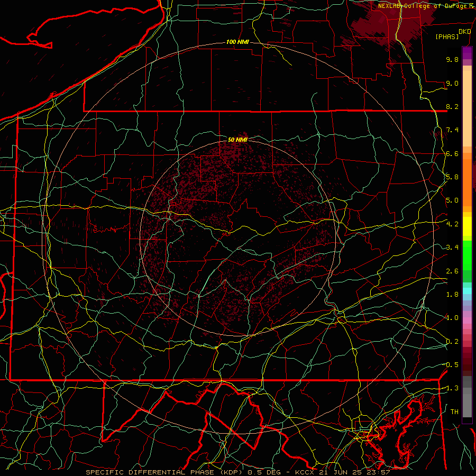This screenshot has width=476, height=476.
Task: Select the Specific Differential Phase caption line
Action: click(237, 472)
